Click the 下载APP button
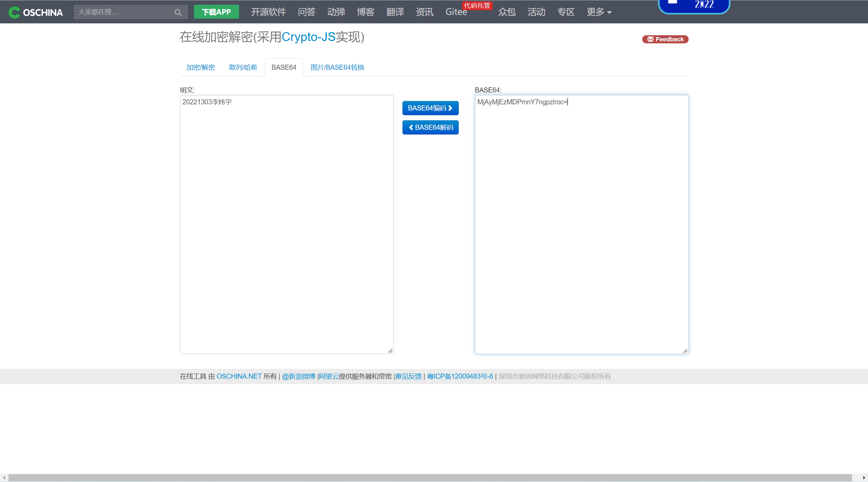This screenshot has width=868, height=482. click(x=216, y=12)
